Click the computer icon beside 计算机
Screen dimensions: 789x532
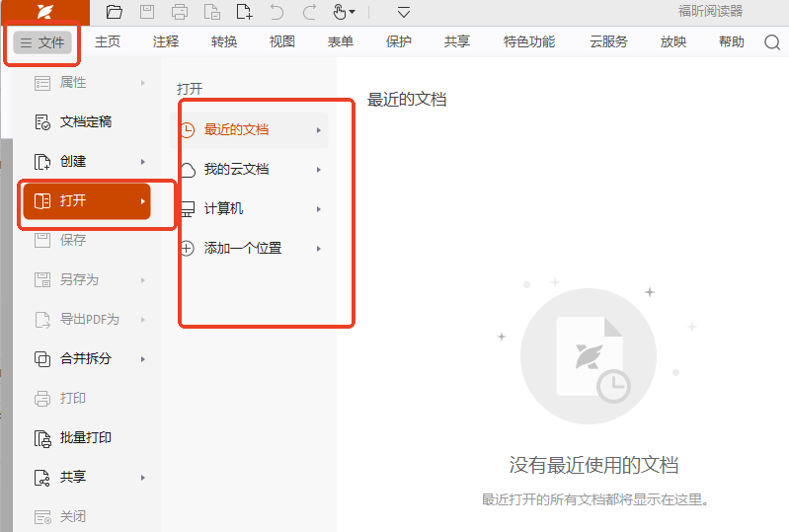(x=188, y=209)
